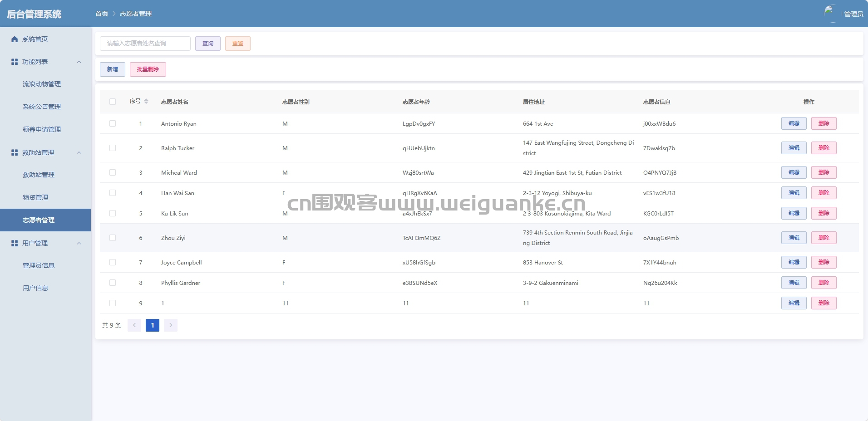Focus the volunteer name search field

pyautogui.click(x=145, y=44)
